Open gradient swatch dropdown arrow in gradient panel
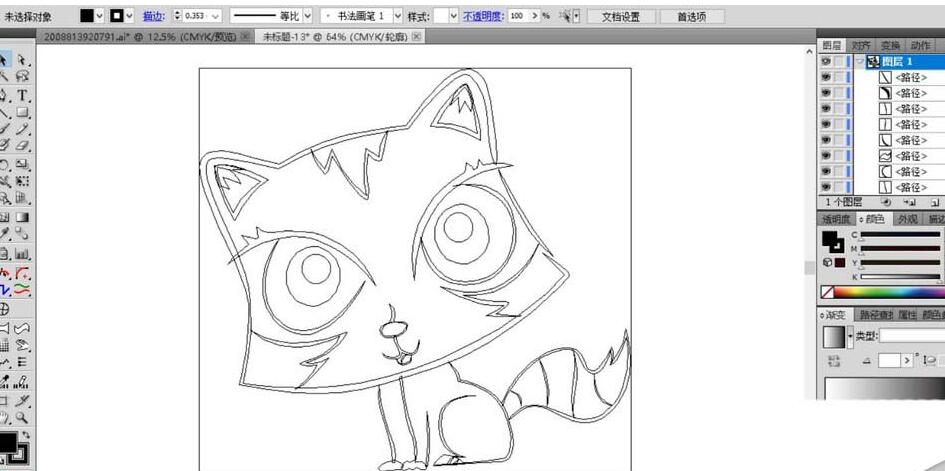The width and height of the screenshot is (945, 471). click(850, 336)
